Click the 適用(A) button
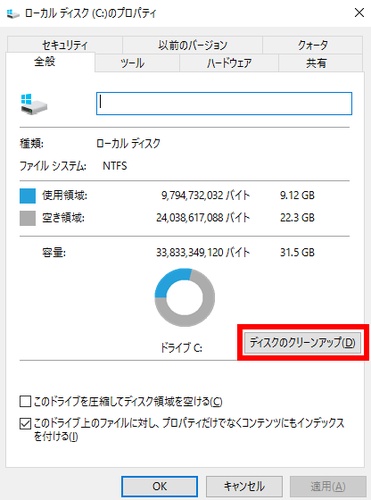371x500 pixels. click(x=328, y=486)
